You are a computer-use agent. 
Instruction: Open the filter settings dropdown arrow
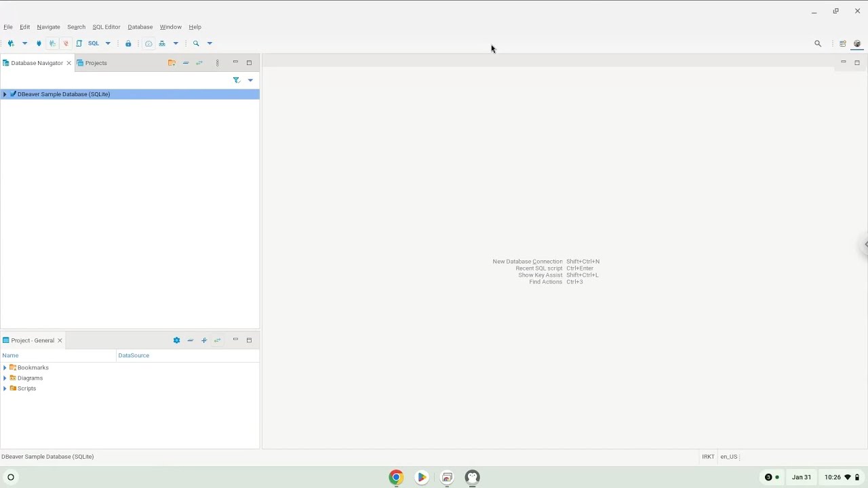tap(250, 80)
